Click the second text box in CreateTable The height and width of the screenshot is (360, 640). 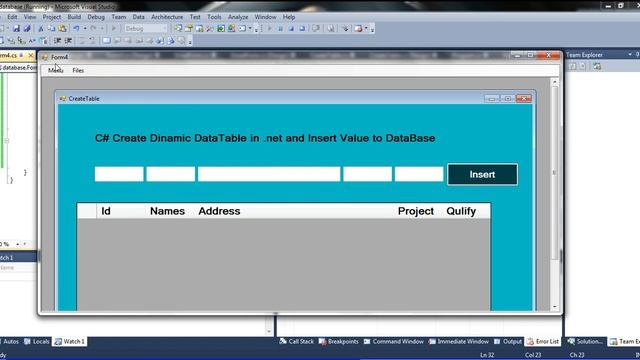(x=171, y=174)
